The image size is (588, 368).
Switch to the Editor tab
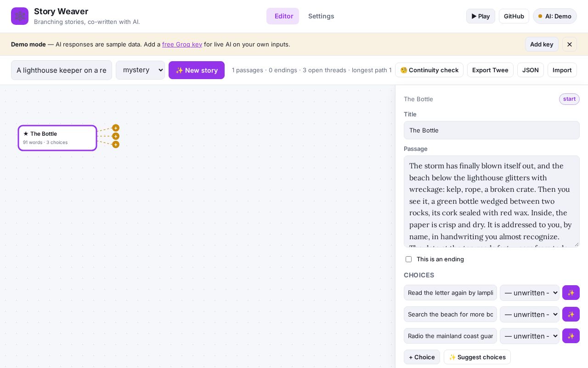pyautogui.click(x=283, y=16)
